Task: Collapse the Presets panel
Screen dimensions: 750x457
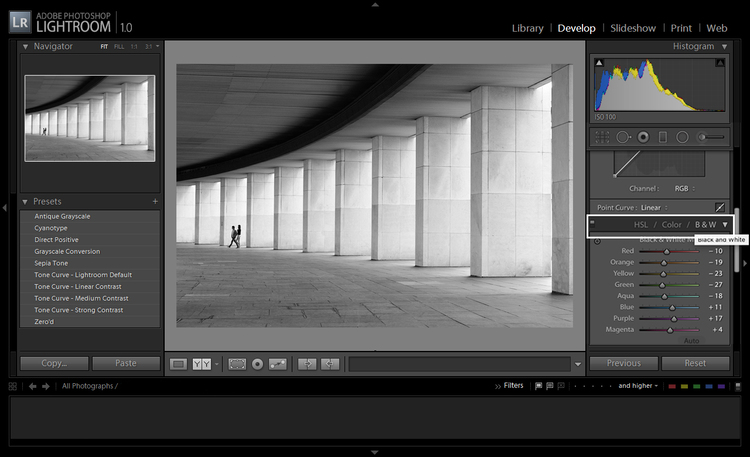Action: tap(25, 201)
